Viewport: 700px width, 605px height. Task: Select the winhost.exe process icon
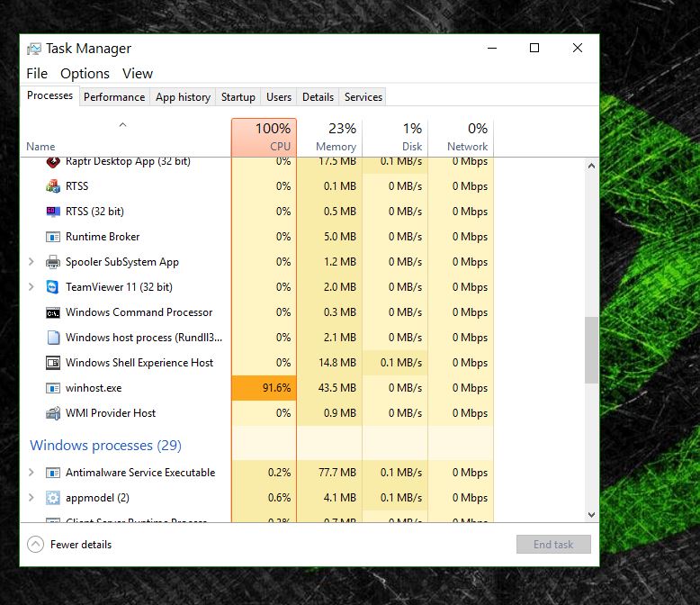[52, 388]
